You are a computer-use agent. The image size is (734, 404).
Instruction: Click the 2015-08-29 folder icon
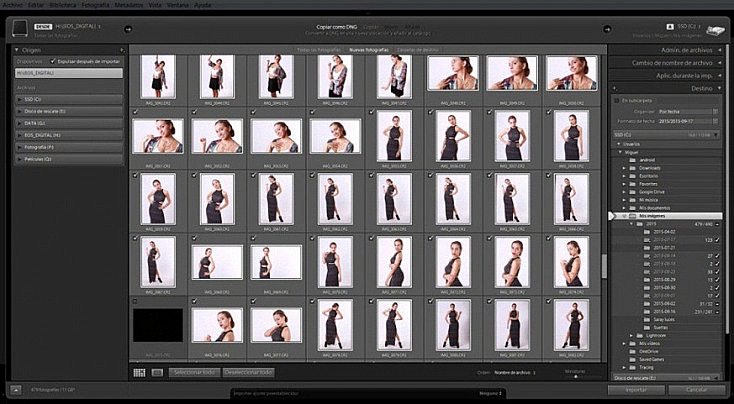[x=647, y=279]
